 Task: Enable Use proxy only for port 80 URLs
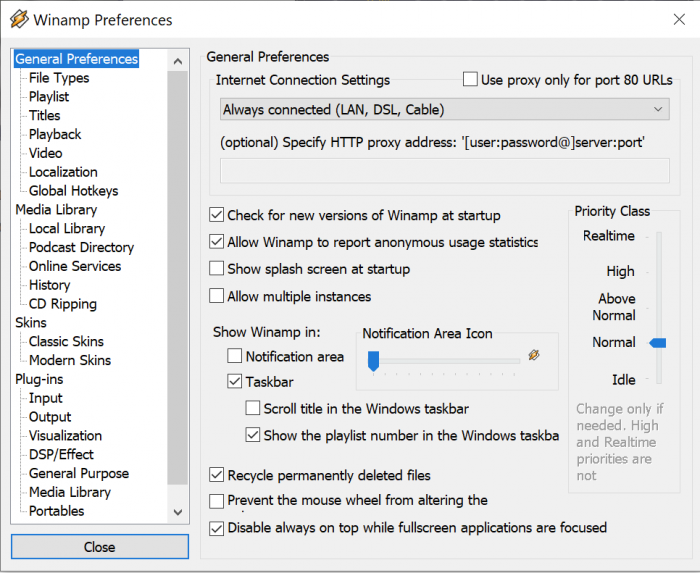coord(471,80)
